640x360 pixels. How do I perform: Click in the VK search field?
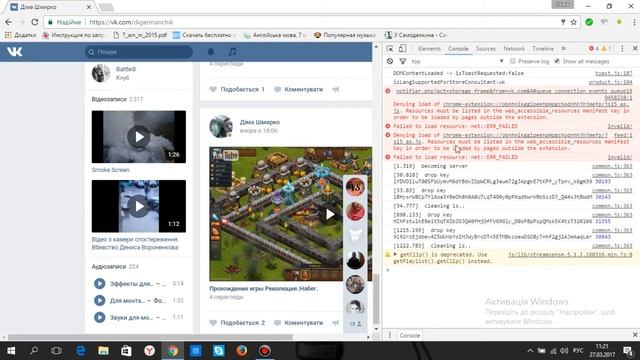point(139,52)
